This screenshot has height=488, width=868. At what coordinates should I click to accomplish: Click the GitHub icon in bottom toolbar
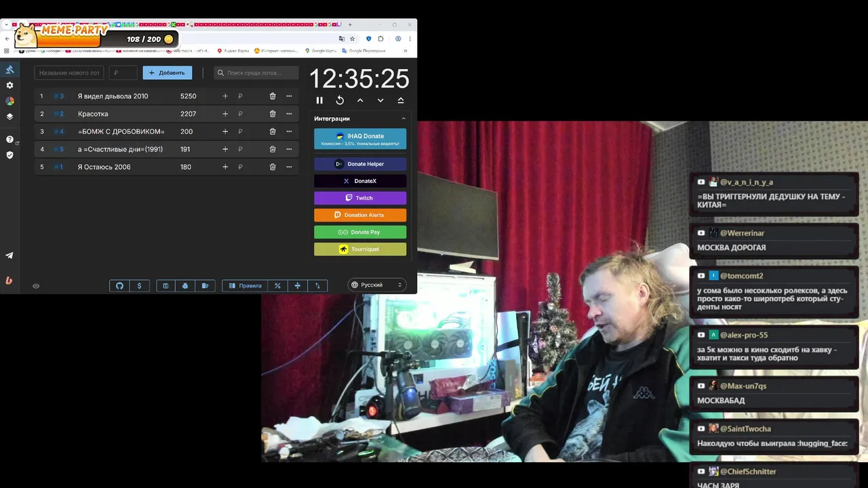pyautogui.click(x=120, y=286)
